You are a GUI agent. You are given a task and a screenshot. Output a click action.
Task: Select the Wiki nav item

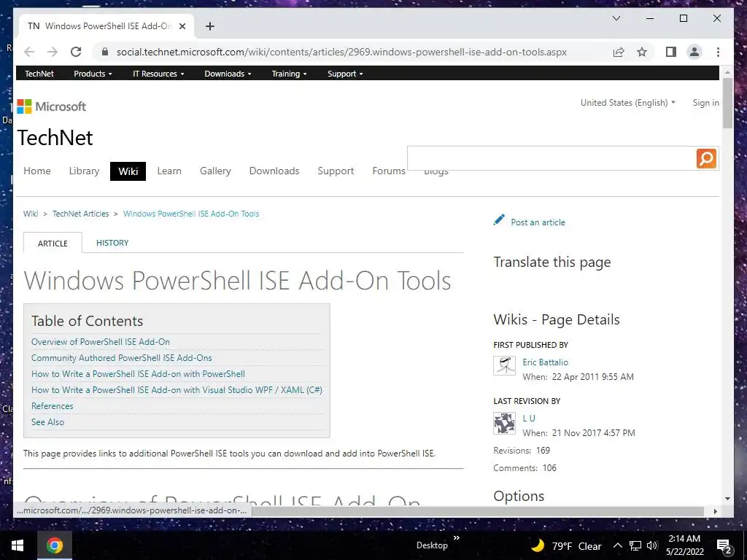(x=128, y=171)
